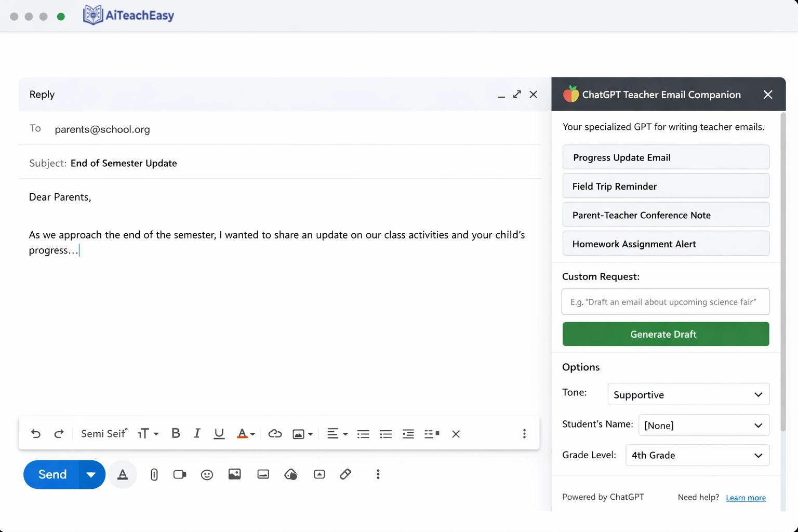Insert a link into the message

tap(275, 433)
